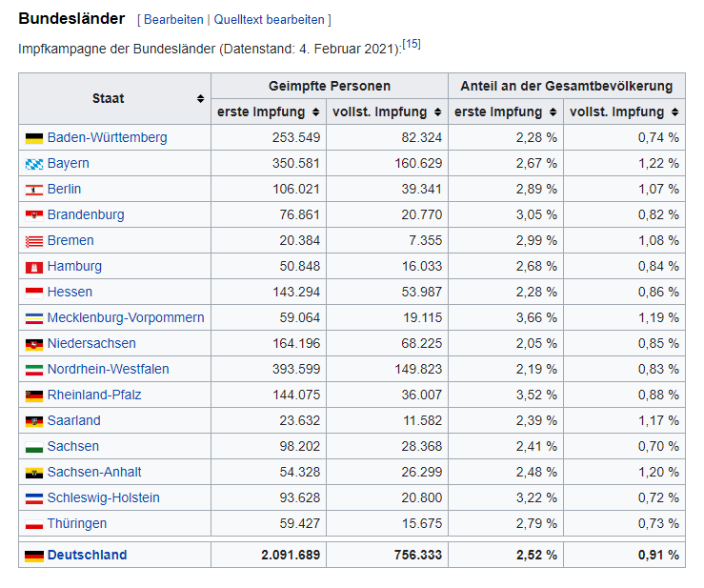Sort by erste Impfung under Anteil an Gesamtbevölkerung

tap(553, 112)
